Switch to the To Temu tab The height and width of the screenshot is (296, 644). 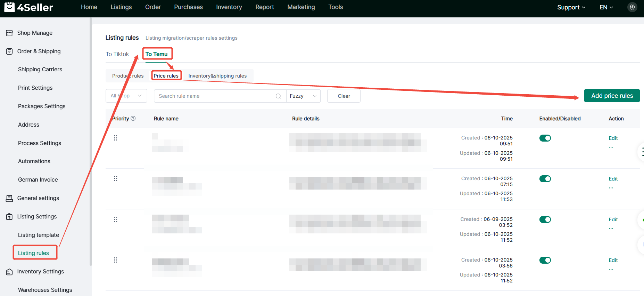[x=157, y=54]
